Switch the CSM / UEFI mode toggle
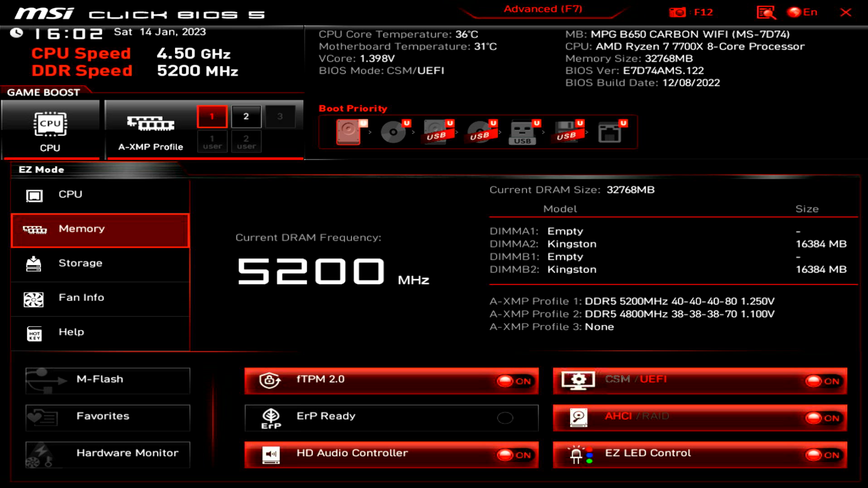The height and width of the screenshot is (488, 868). [822, 381]
